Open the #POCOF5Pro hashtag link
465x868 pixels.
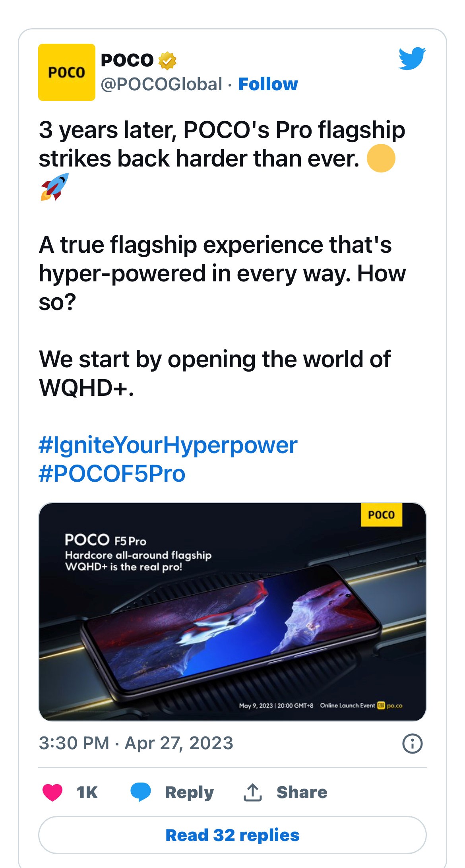pyautogui.click(x=112, y=473)
